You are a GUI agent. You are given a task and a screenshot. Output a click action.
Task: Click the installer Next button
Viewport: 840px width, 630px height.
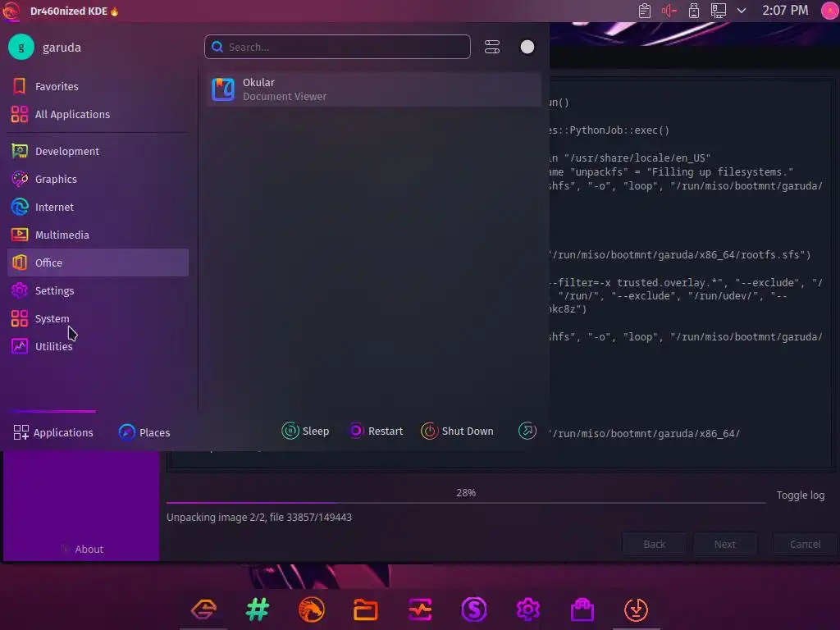[725, 545]
